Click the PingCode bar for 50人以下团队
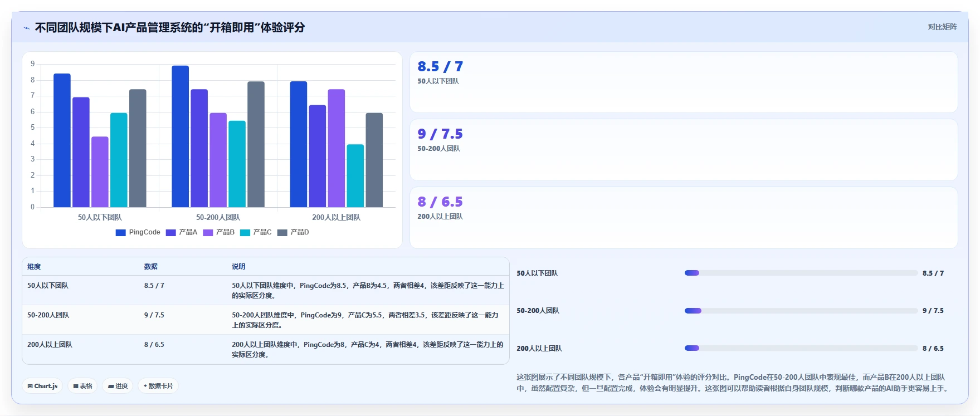 (x=62, y=140)
